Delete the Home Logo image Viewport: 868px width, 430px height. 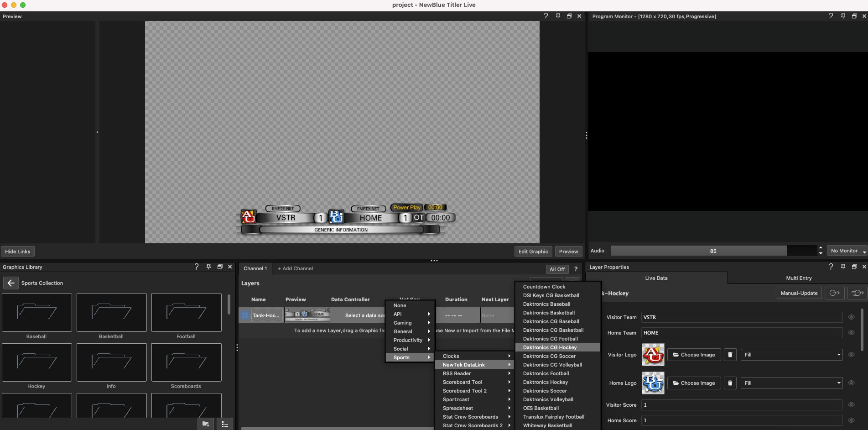click(730, 383)
